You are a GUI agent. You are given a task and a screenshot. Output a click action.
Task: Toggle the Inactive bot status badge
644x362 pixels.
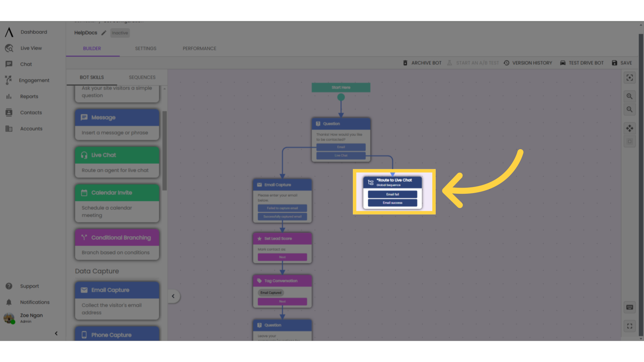[120, 33]
